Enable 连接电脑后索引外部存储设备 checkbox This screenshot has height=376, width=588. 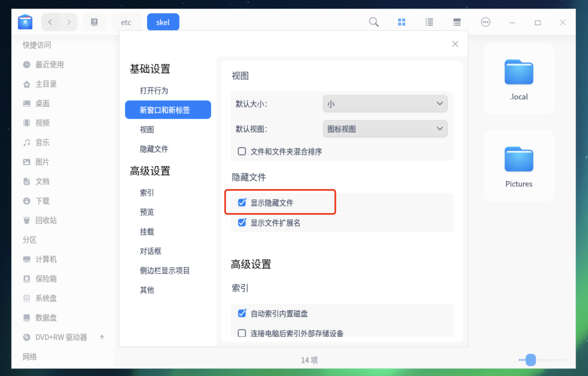[x=242, y=333]
